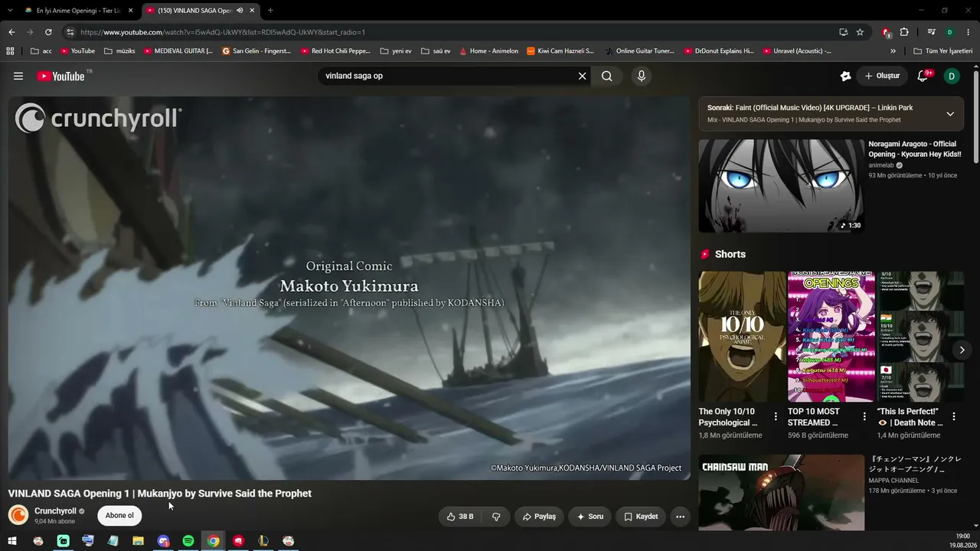Click the browser address bar URL

coord(222,32)
